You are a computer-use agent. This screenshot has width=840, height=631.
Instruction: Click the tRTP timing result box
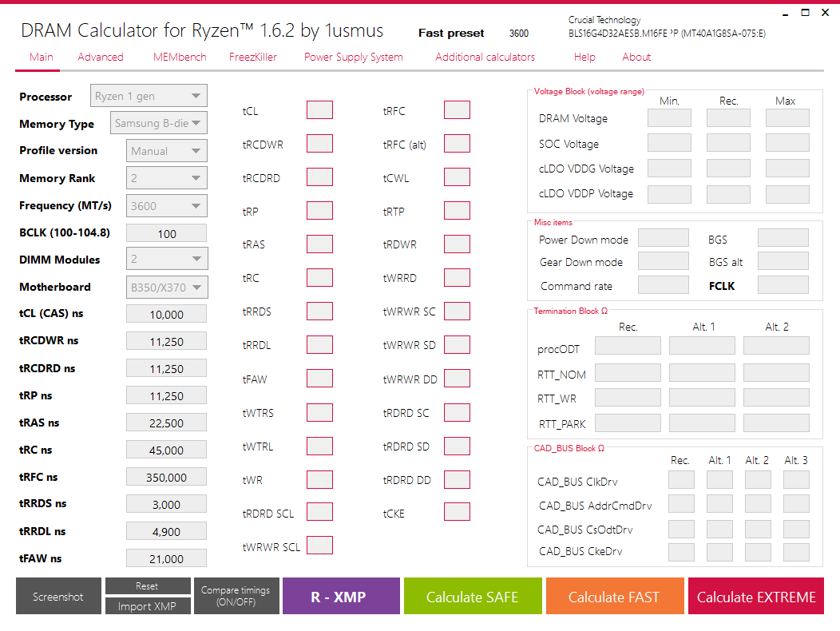pyautogui.click(x=457, y=211)
